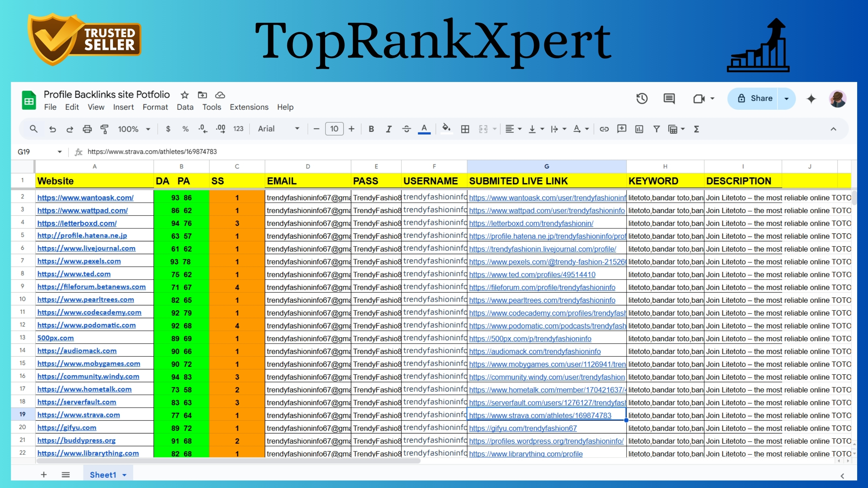Create a filter

(x=656, y=129)
